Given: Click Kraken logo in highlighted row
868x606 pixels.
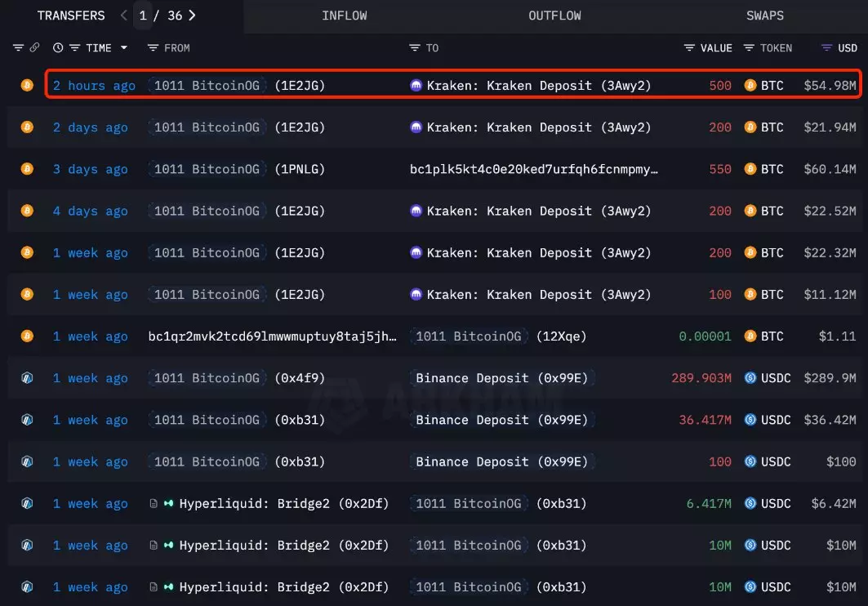Looking at the screenshot, I should coord(416,86).
